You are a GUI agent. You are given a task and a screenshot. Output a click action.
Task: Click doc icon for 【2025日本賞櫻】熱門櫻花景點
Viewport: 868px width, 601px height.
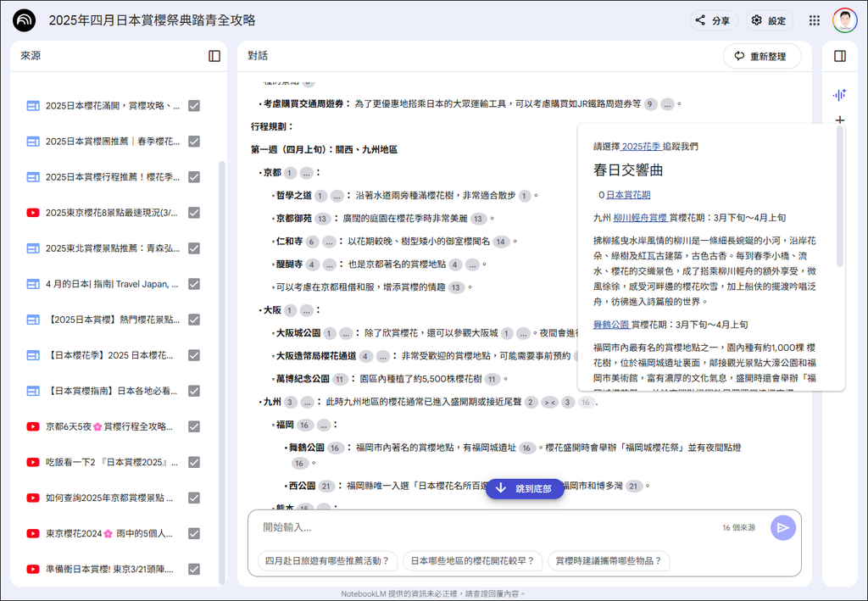click(33, 320)
